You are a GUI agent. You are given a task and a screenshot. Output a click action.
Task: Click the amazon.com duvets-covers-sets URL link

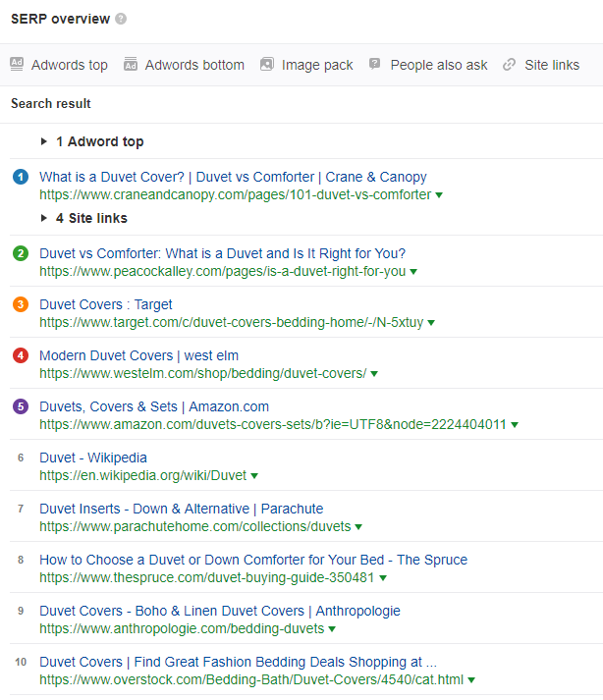(273, 424)
